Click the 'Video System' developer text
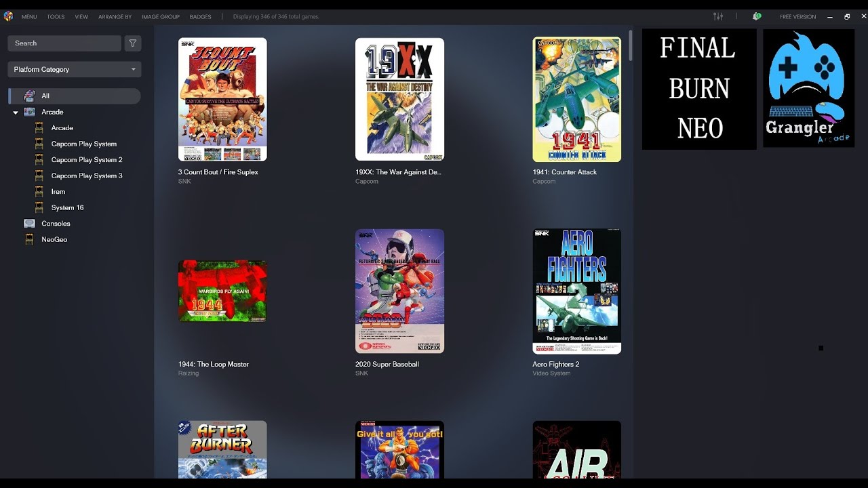The image size is (868, 488). tap(551, 373)
